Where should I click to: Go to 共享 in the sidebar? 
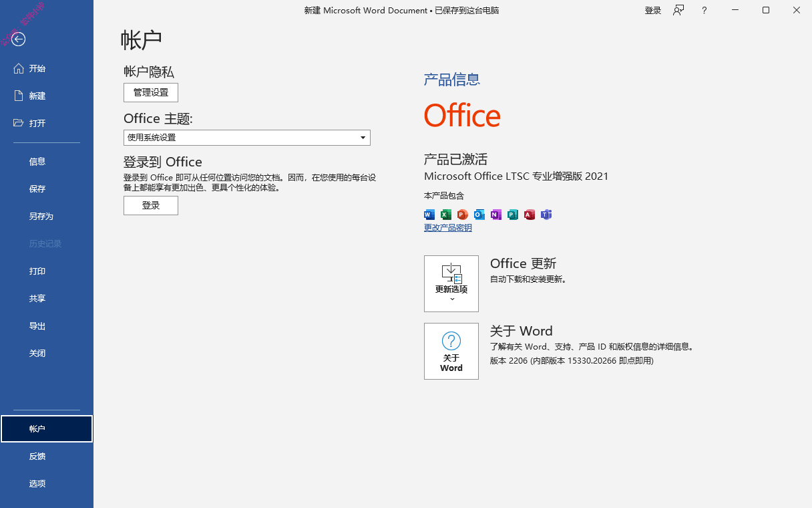[47, 298]
